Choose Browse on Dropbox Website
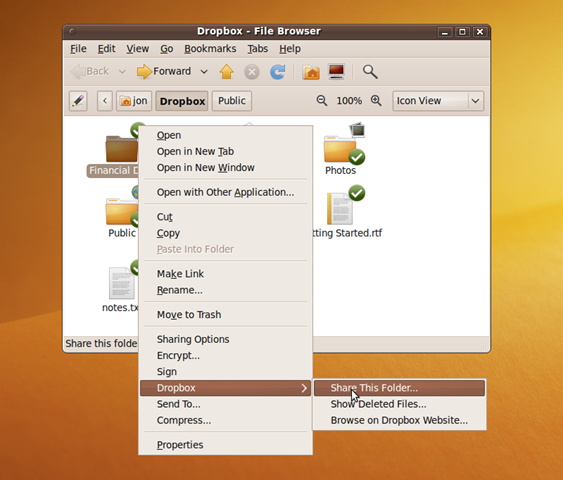This screenshot has width=563, height=480. [399, 420]
